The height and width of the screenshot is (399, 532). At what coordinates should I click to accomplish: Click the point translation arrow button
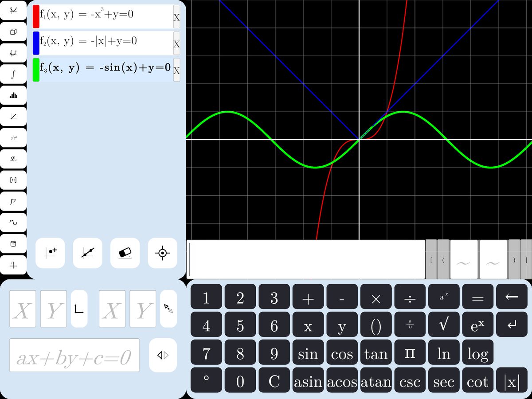pyautogui.click(x=168, y=309)
